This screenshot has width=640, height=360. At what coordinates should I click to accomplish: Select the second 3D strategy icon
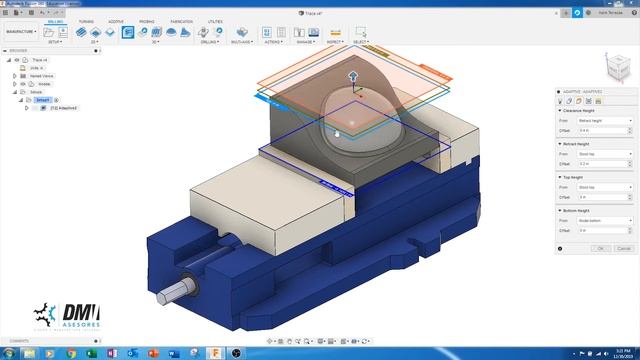[x=142, y=32]
